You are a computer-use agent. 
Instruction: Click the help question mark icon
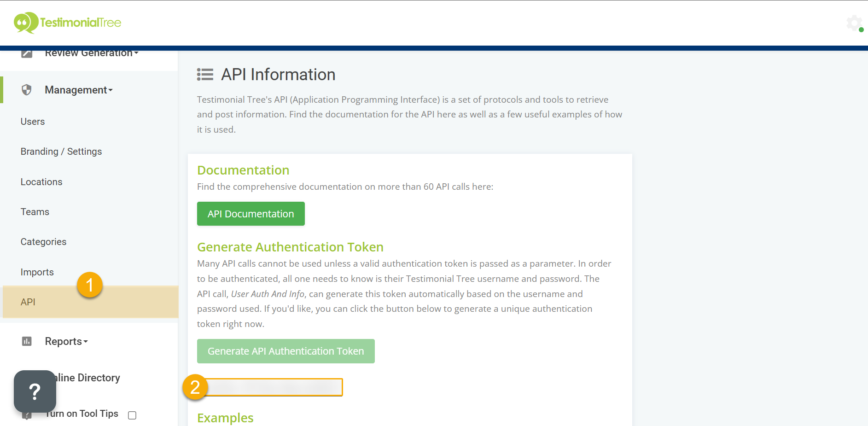point(35,392)
